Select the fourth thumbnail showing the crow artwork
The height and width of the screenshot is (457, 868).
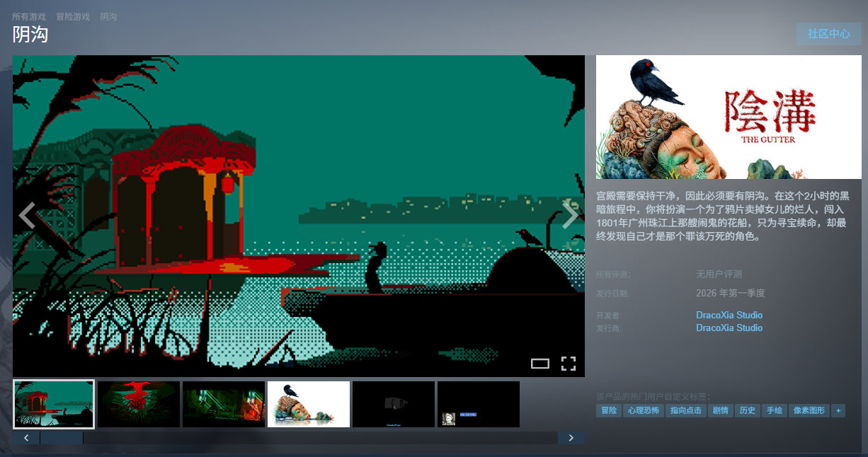coord(308,404)
